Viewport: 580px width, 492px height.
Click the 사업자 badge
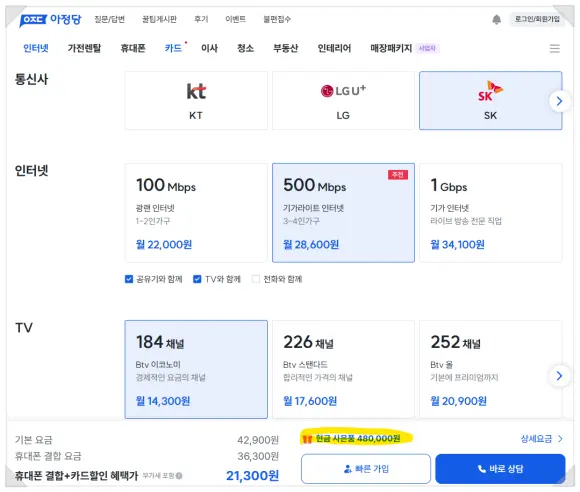[x=427, y=48]
